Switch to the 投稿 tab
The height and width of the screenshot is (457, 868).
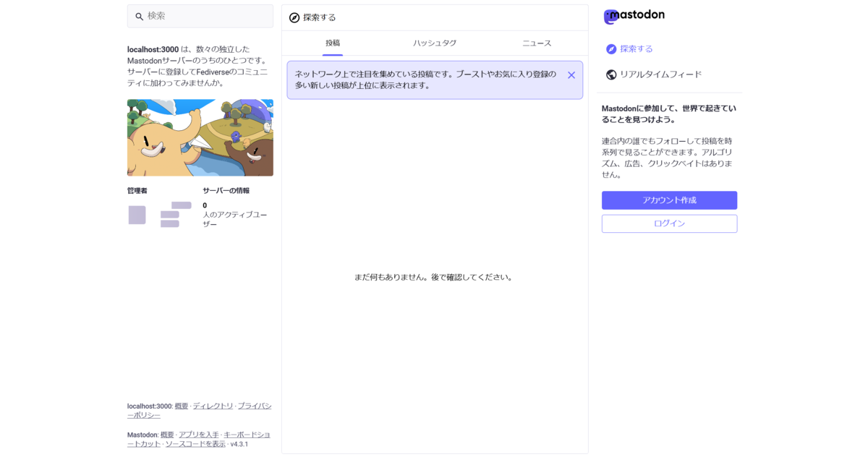pos(333,43)
